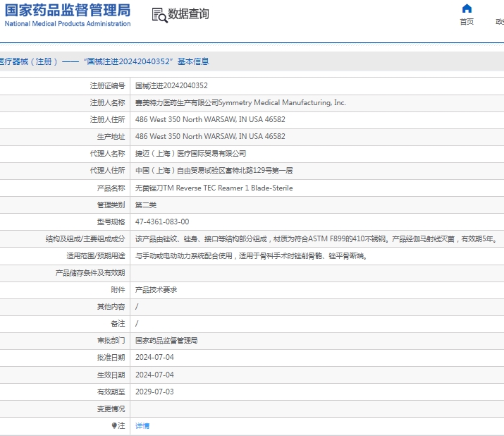Image resolution: width=504 pixels, height=436 pixels.
Task: Click the 生效日期 value 2024-07-04
Action: [154, 375]
